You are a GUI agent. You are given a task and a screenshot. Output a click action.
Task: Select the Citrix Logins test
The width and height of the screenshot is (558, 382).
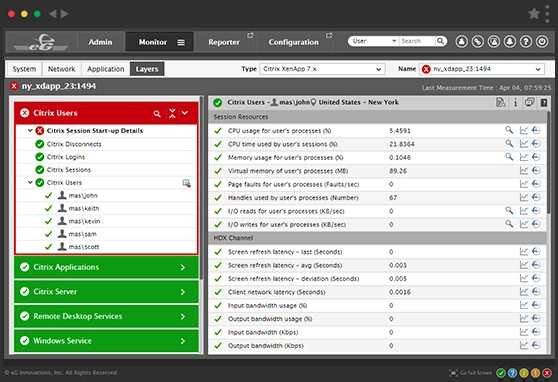pyautogui.click(x=66, y=157)
